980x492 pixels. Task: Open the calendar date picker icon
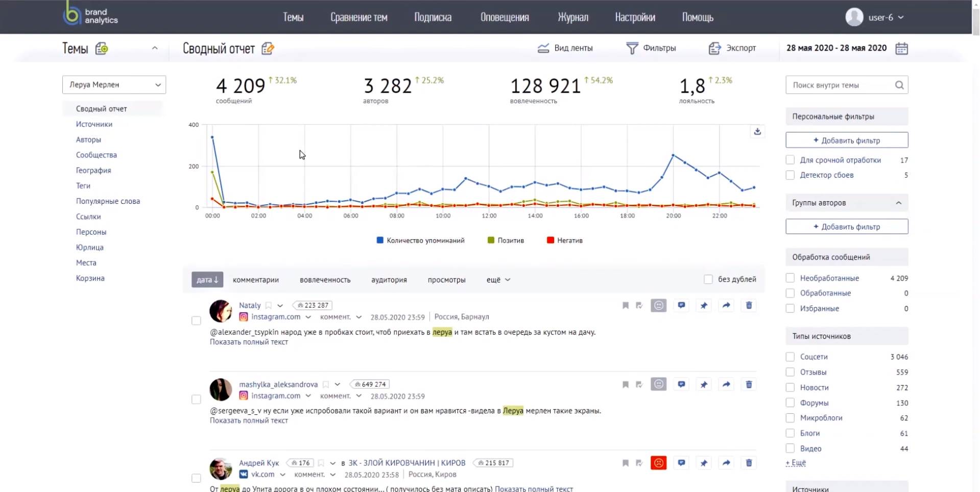pyautogui.click(x=901, y=49)
